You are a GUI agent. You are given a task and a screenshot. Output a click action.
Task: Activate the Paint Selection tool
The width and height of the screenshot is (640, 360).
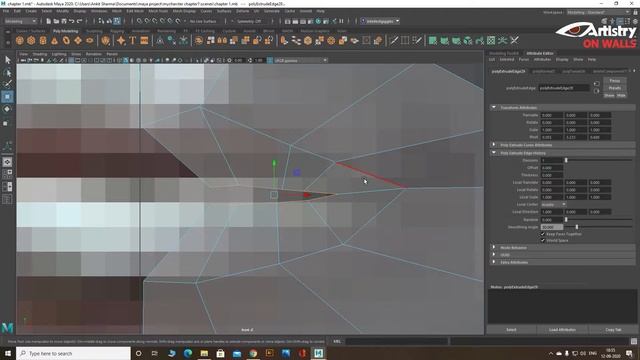tap(7, 84)
